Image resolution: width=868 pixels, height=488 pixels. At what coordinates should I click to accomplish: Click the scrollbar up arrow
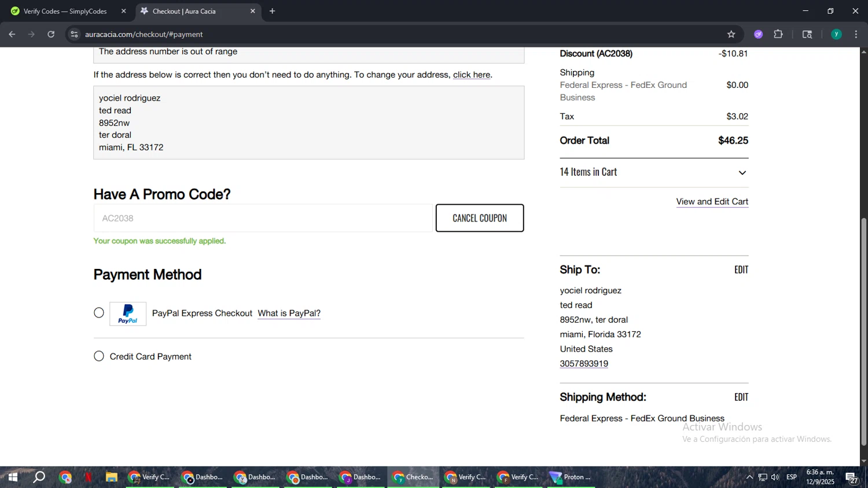(863, 52)
